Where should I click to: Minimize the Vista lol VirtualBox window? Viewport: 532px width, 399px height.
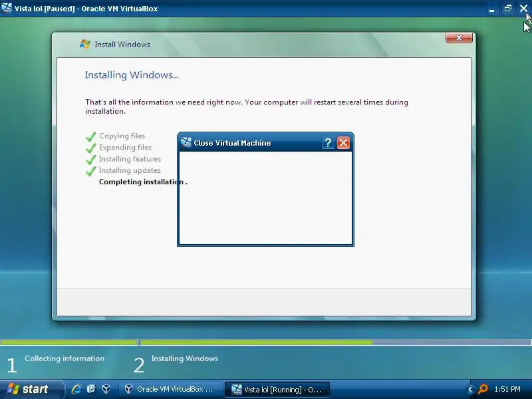point(491,9)
